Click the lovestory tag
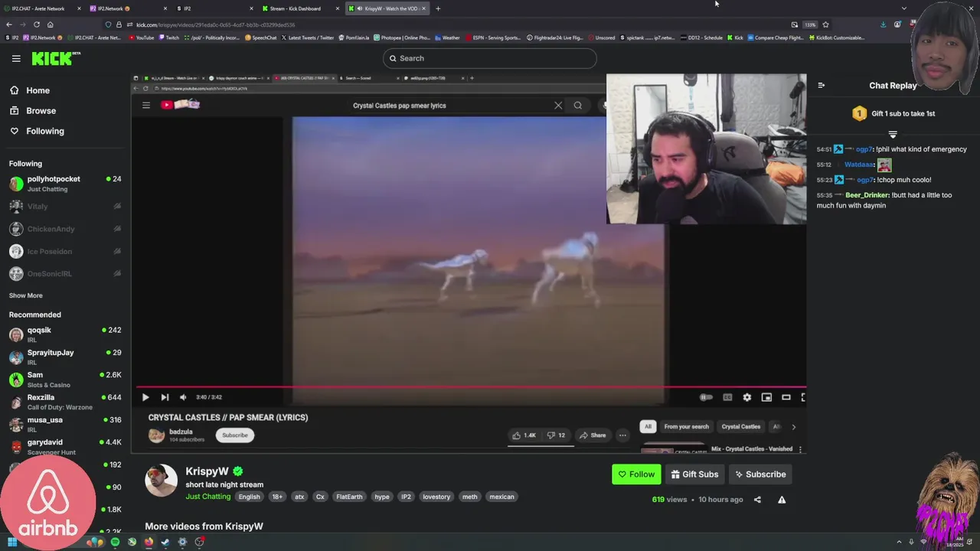This screenshot has height=551, width=980. point(436,497)
